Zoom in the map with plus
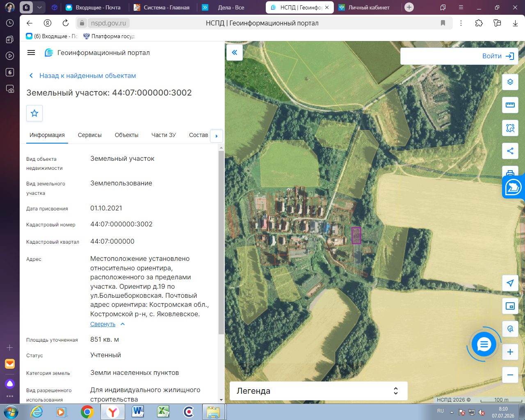525x420 pixels. tap(510, 352)
